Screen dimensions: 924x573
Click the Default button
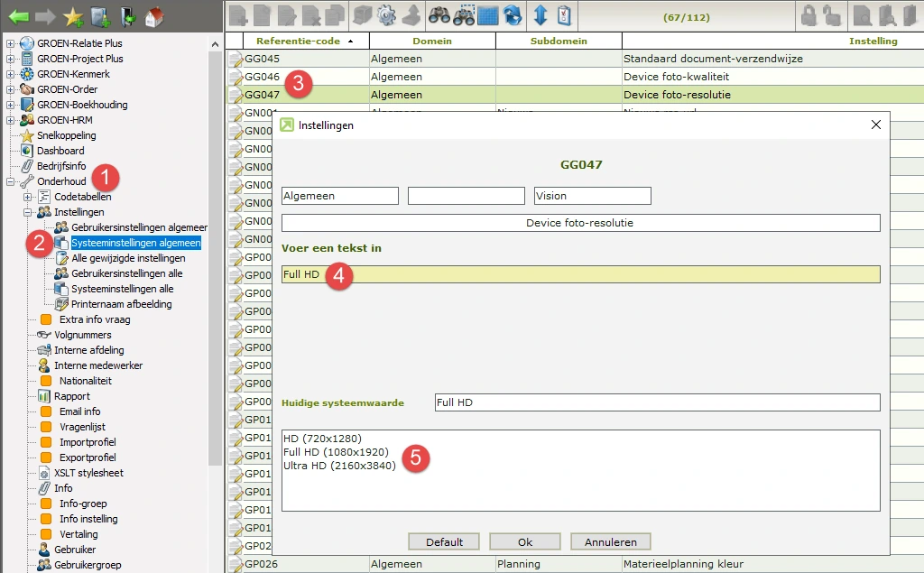pyautogui.click(x=444, y=542)
